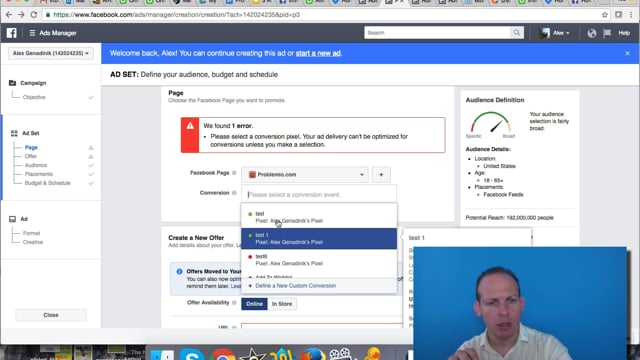640x360 pixels.
Task: Go to Objective in sidebar
Action: click(34, 97)
